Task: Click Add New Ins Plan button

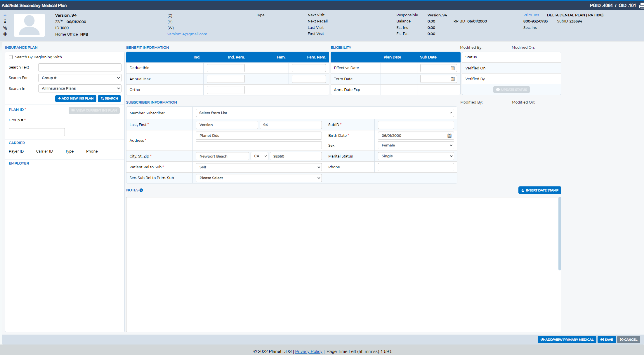Action: click(x=76, y=99)
